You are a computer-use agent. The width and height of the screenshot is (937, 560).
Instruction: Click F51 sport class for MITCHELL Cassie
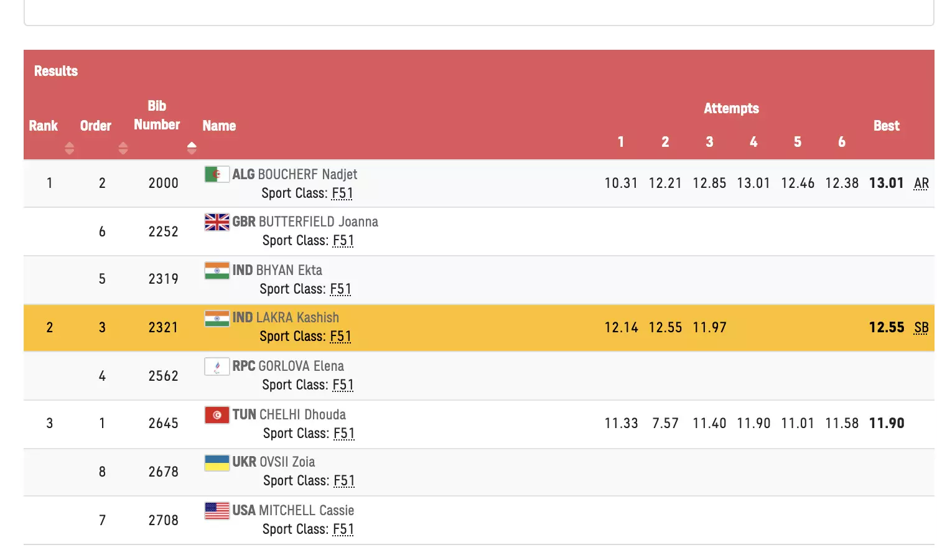click(x=343, y=530)
